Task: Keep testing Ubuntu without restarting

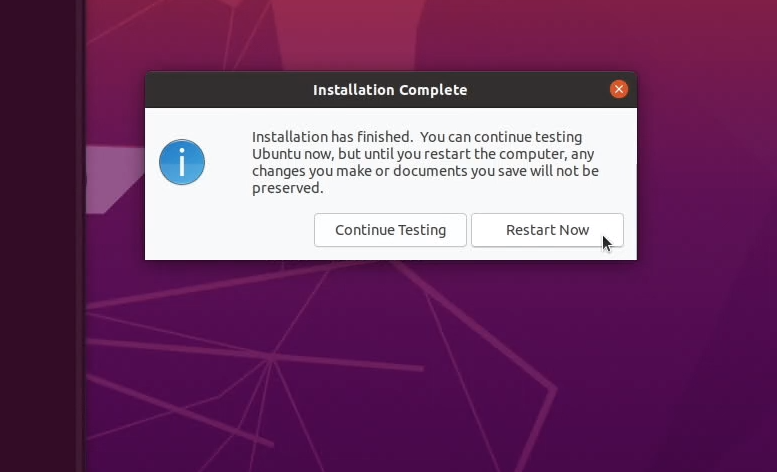Action: (x=390, y=230)
